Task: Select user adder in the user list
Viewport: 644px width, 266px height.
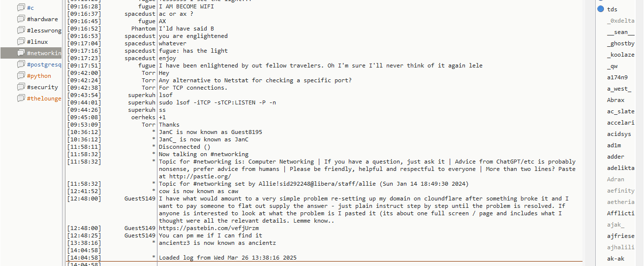Action: 615,157
